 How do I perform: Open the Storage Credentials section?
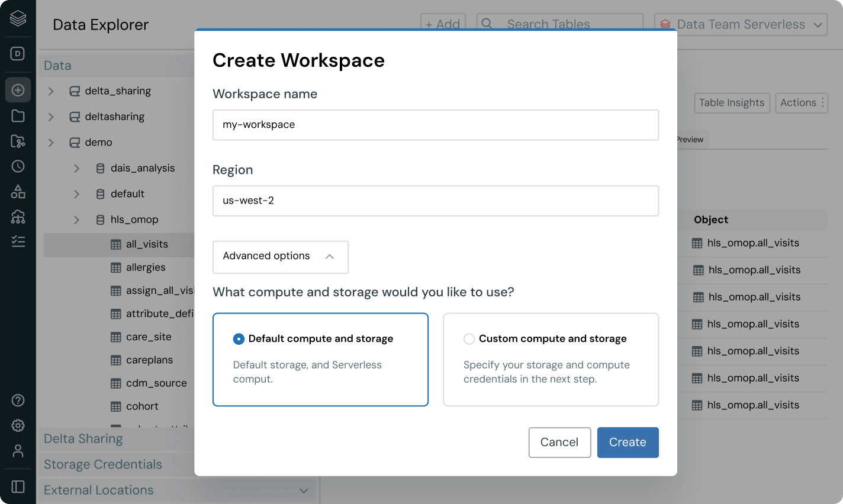[x=103, y=464]
